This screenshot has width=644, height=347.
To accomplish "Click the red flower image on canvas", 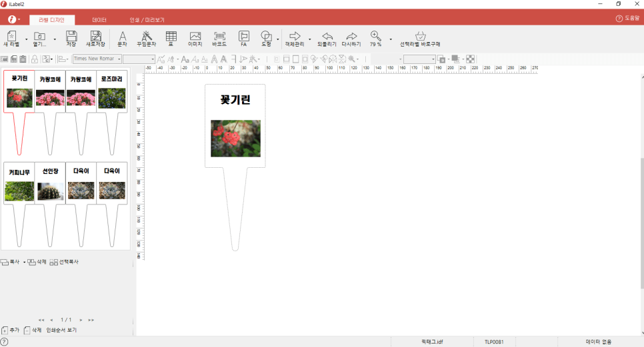I will point(235,139).
